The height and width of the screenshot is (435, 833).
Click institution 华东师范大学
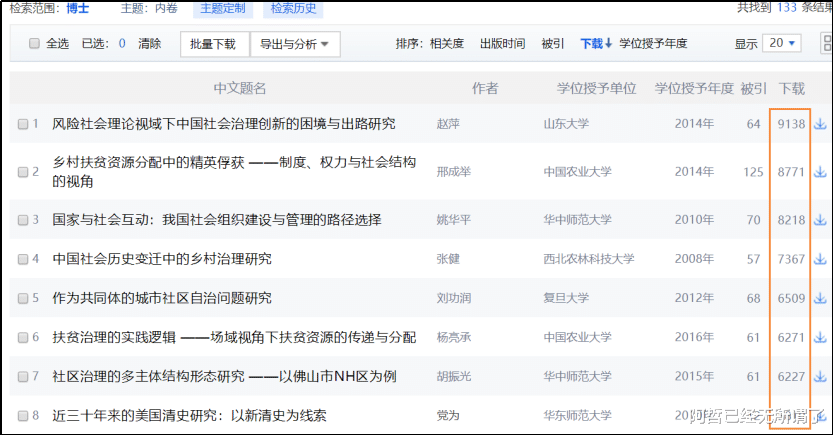pyautogui.click(x=577, y=415)
